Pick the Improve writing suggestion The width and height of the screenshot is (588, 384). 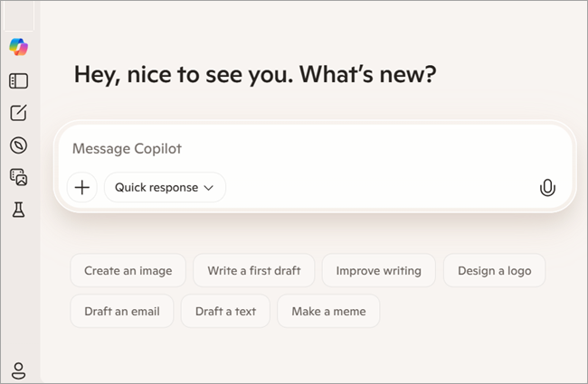(378, 270)
